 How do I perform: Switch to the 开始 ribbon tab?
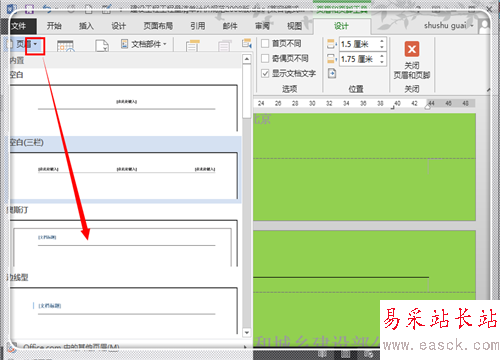pos(54,26)
